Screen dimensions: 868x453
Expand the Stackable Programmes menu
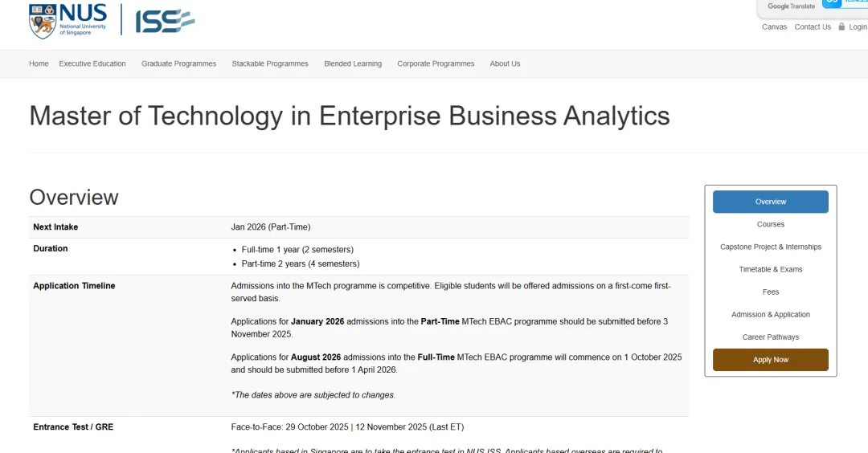pyautogui.click(x=270, y=63)
